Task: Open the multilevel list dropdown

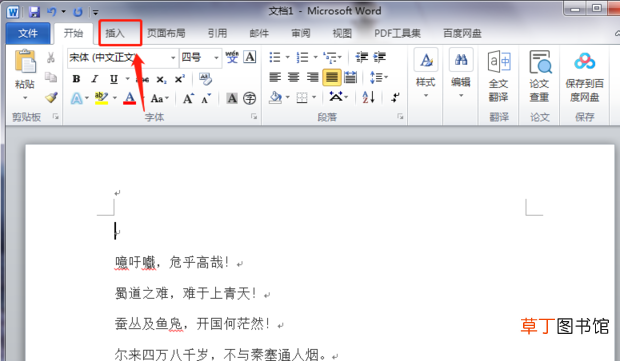Action: 332,58
